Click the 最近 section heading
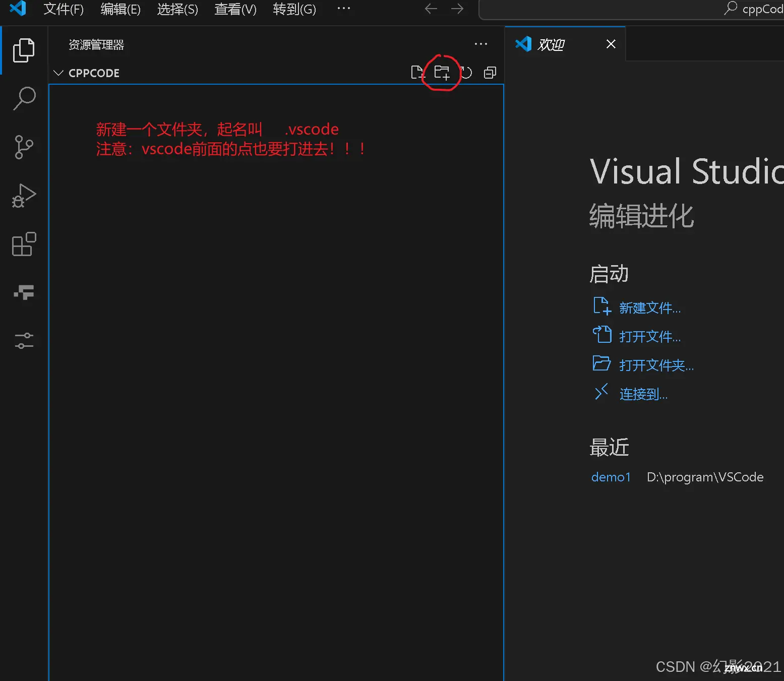 tap(609, 447)
